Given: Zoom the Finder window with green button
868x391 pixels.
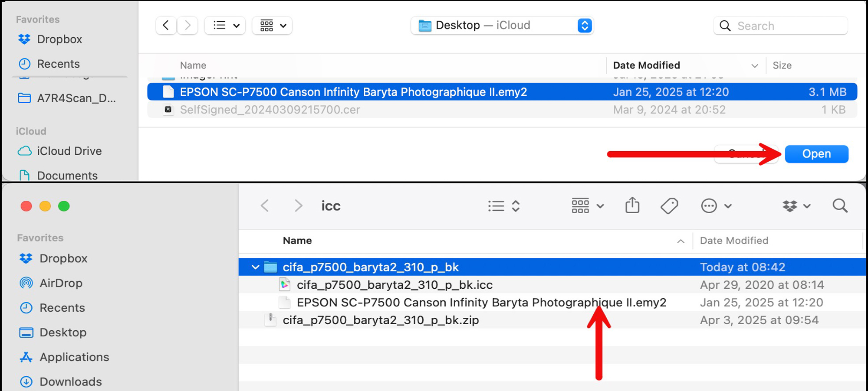Looking at the screenshot, I should pos(64,206).
